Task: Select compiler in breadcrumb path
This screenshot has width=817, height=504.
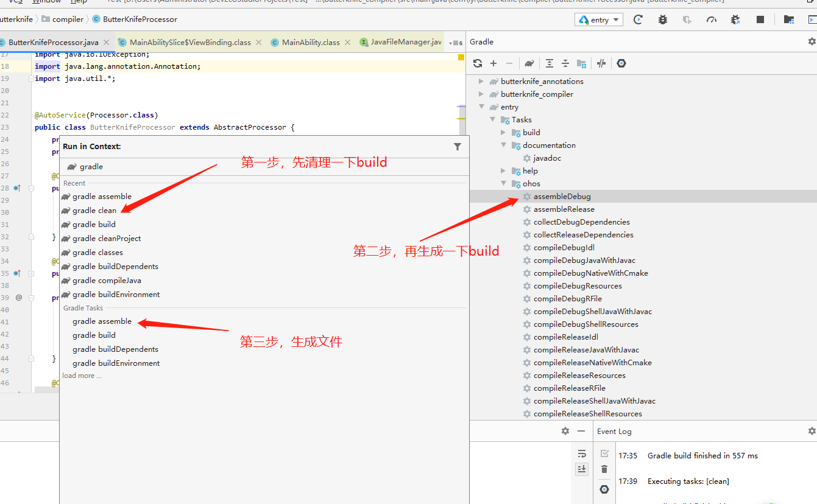Action: pos(68,19)
